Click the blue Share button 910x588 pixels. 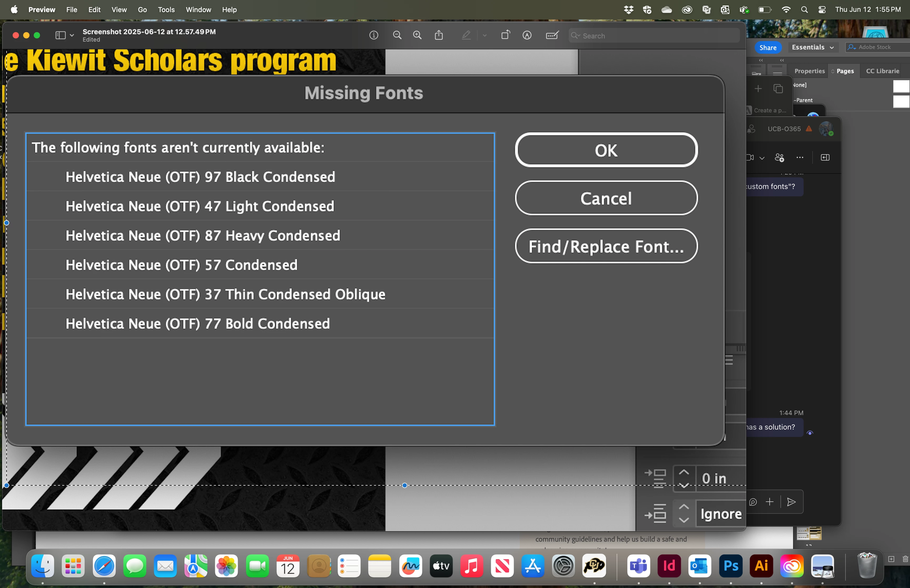(768, 47)
